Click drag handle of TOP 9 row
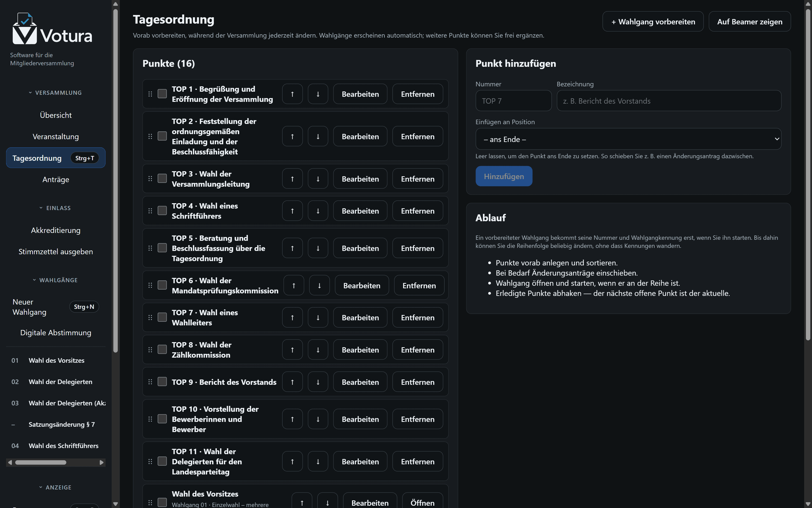 [150, 382]
